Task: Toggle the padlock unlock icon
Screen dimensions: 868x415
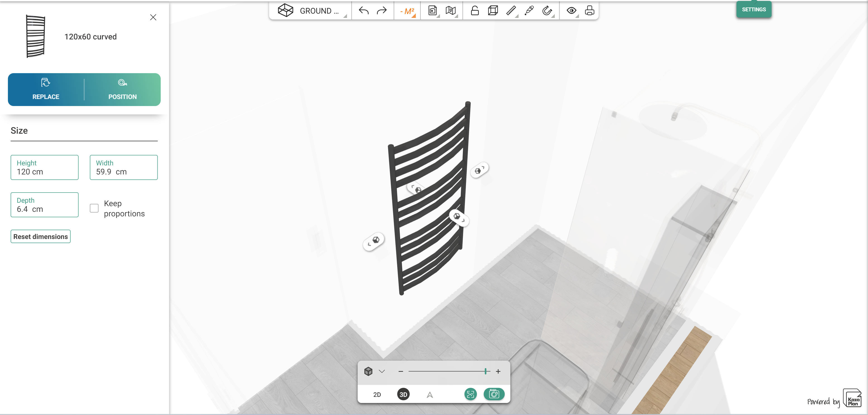Action: pyautogui.click(x=475, y=11)
